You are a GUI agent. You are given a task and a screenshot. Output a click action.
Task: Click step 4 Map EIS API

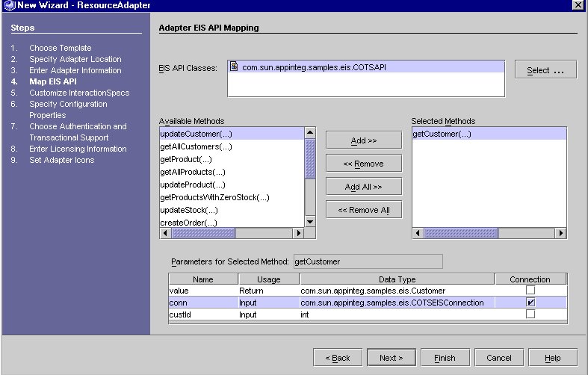pyautogui.click(x=53, y=81)
